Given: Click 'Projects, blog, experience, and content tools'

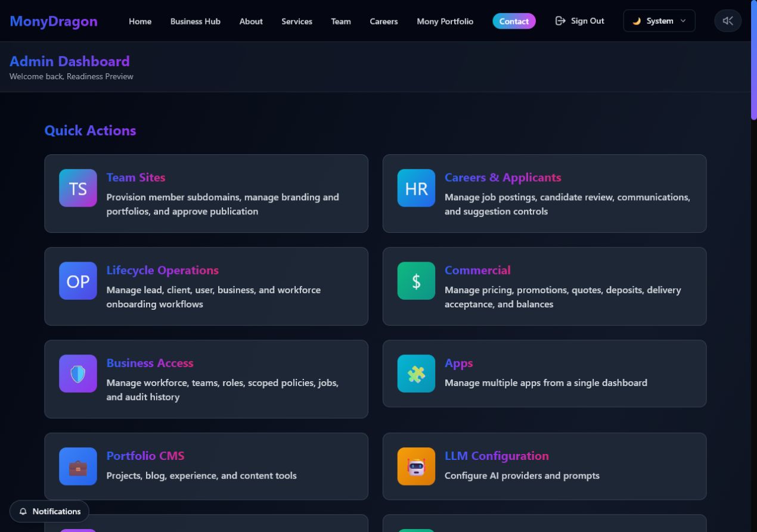Looking at the screenshot, I should click(201, 476).
